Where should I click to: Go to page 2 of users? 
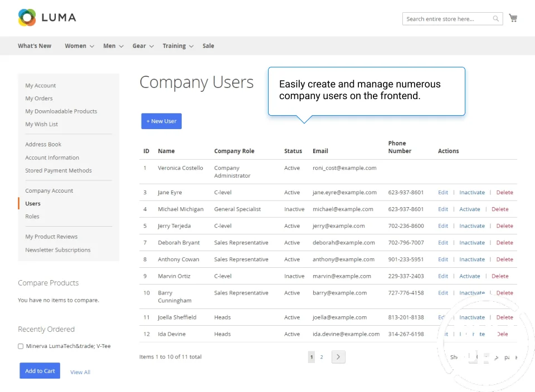pyautogui.click(x=322, y=357)
